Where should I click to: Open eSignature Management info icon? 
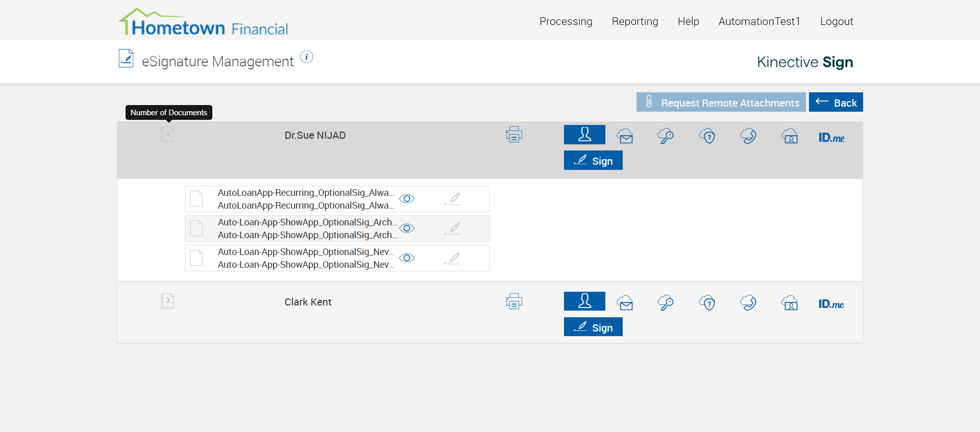tap(307, 57)
